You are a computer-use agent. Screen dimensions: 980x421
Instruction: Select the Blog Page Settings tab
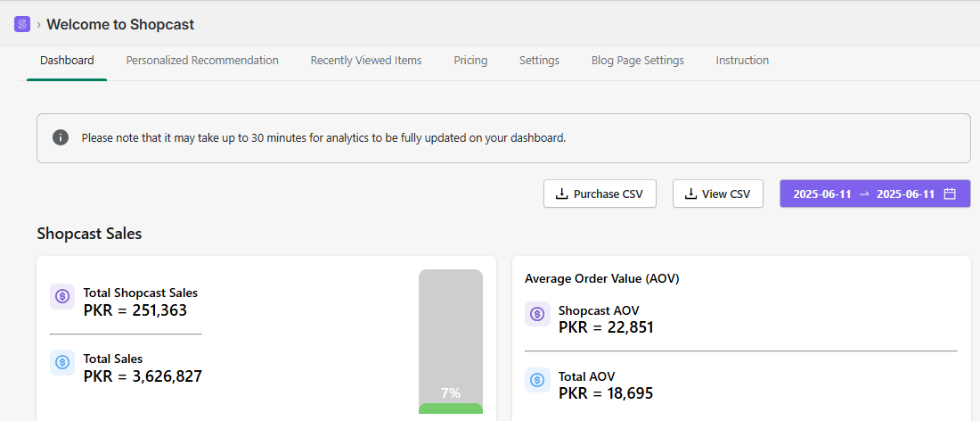[638, 61]
